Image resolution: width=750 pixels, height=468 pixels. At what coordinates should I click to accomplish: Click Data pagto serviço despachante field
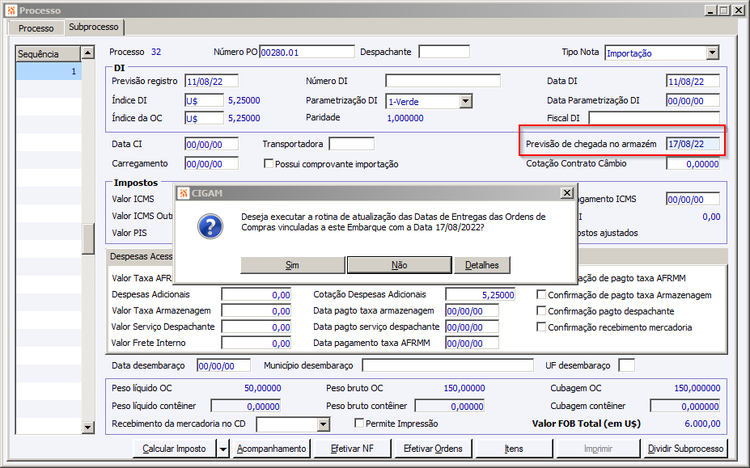pos(472,327)
